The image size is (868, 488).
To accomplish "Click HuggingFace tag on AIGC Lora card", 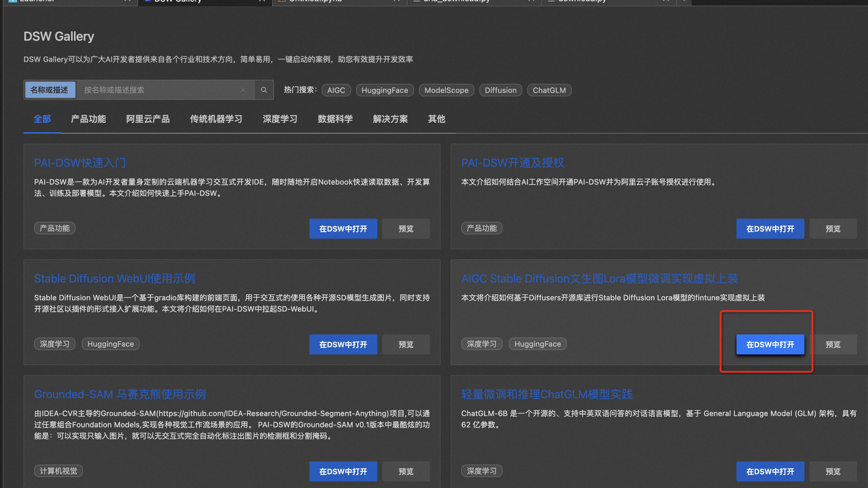I will tap(537, 344).
